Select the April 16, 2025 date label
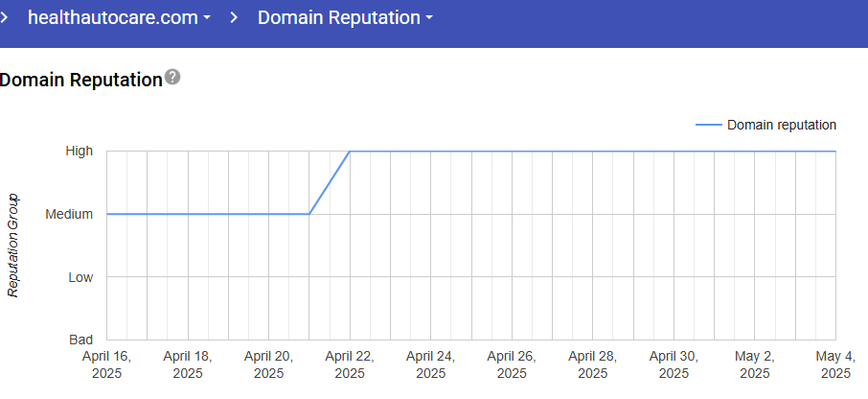Image resolution: width=868 pixels, height=399 pixels. click(106, 364)
